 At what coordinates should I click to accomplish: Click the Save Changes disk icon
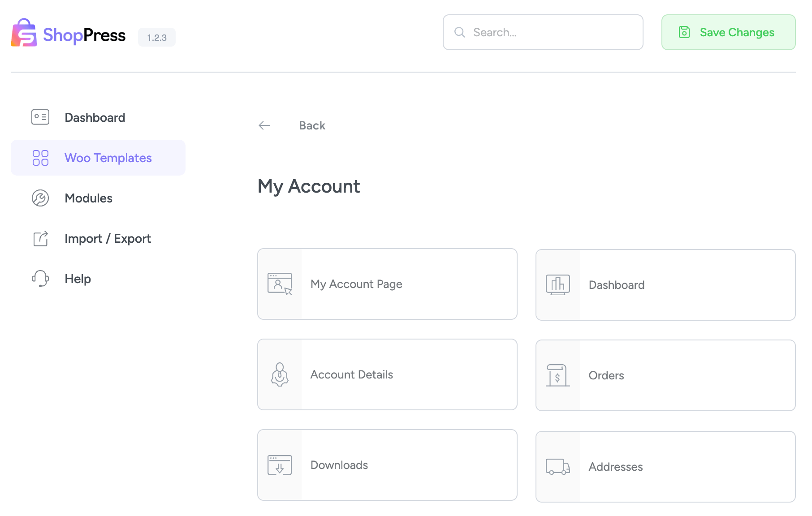pos(683,32)
